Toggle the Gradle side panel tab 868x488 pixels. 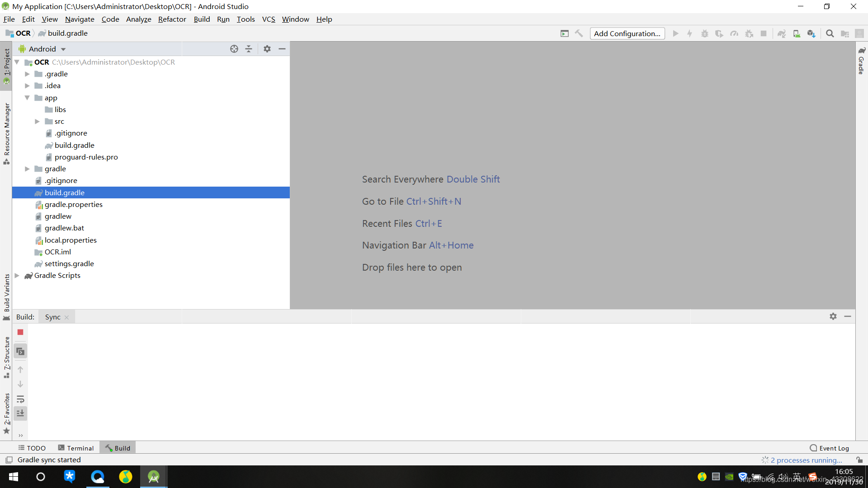(862, 60)
